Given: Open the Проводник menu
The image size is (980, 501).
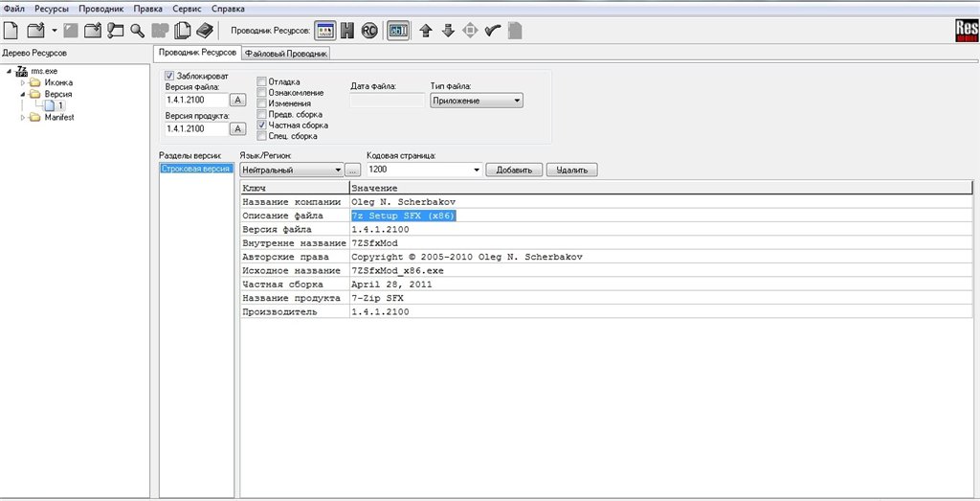Looking at the screenshot, I should pos(101,9).
